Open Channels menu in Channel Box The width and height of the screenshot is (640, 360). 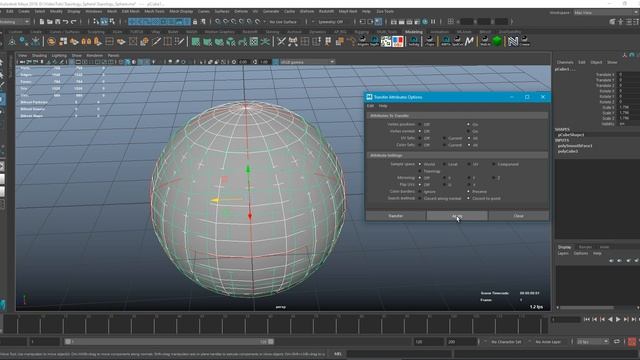pyautogui.click(x=565, y=62)
